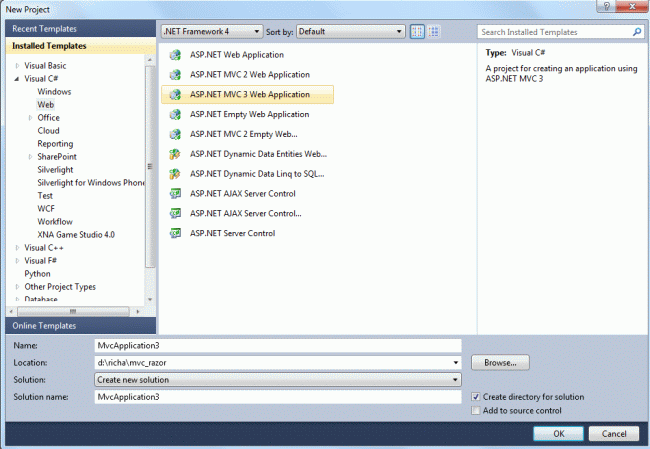Expand the Office tree node
650x449 pixels.
pyautogui.click(x=30, y=118)
